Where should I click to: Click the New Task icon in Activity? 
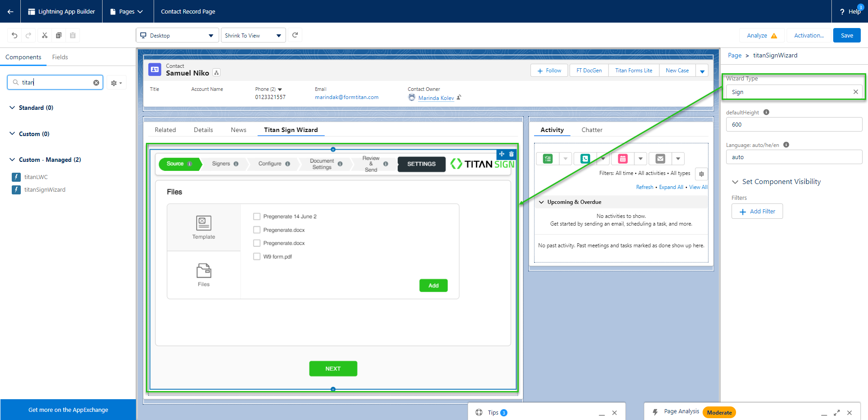coord(548,159)
